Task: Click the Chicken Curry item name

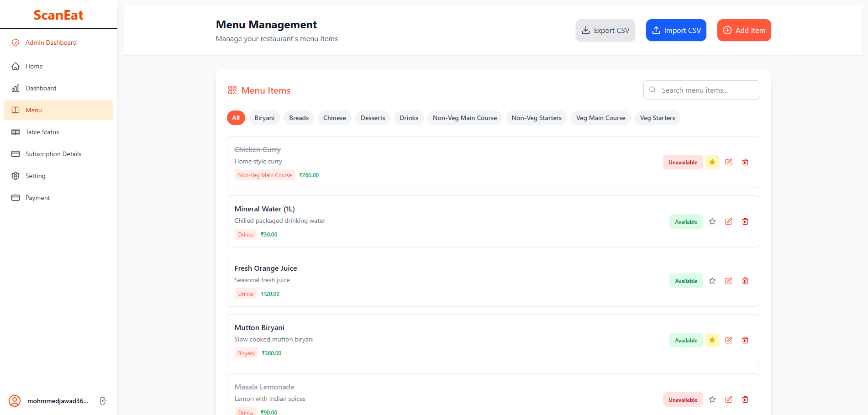Action: click(258, 149)
